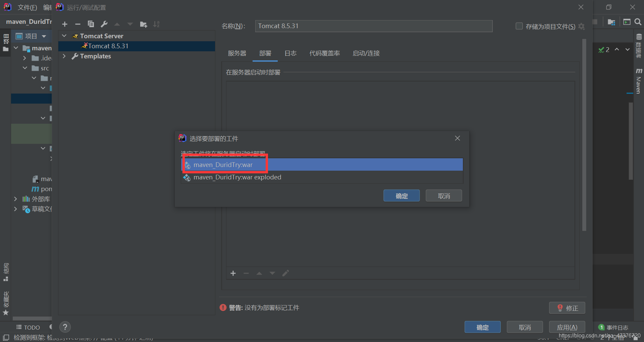Open gear settings next to store-as-project-file

click(582, 26)
